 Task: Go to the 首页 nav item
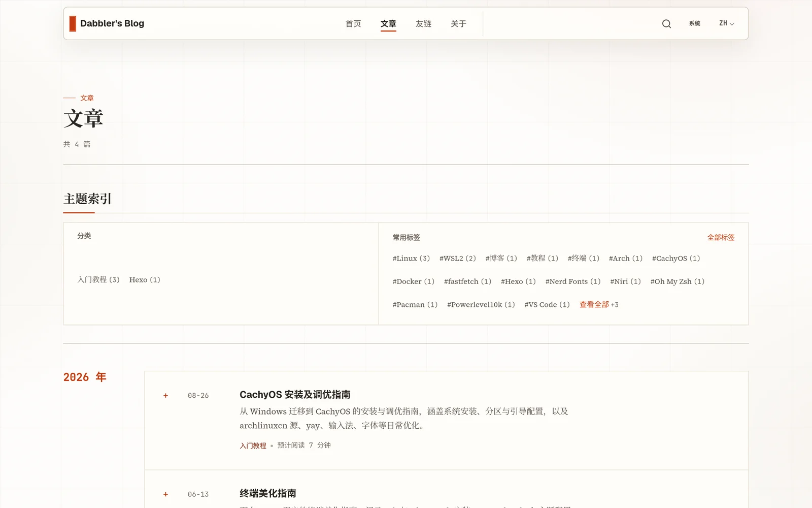click(353, 23)
